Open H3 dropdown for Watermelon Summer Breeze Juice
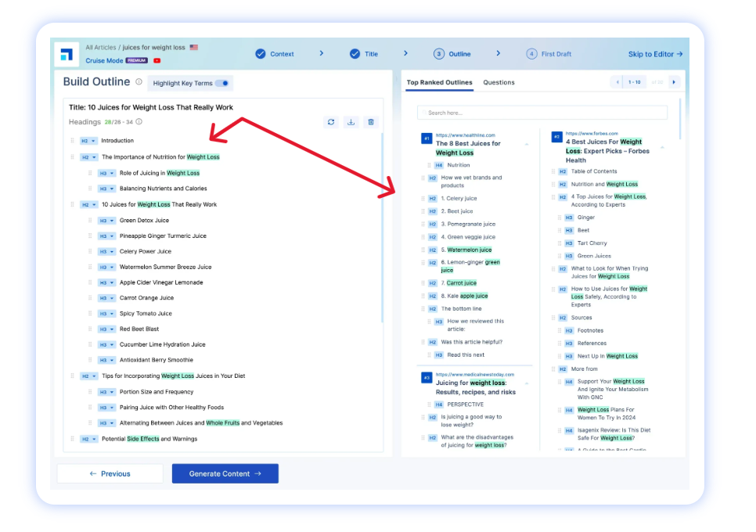Screen dimensions: 756x532 (x=106, y=267)
